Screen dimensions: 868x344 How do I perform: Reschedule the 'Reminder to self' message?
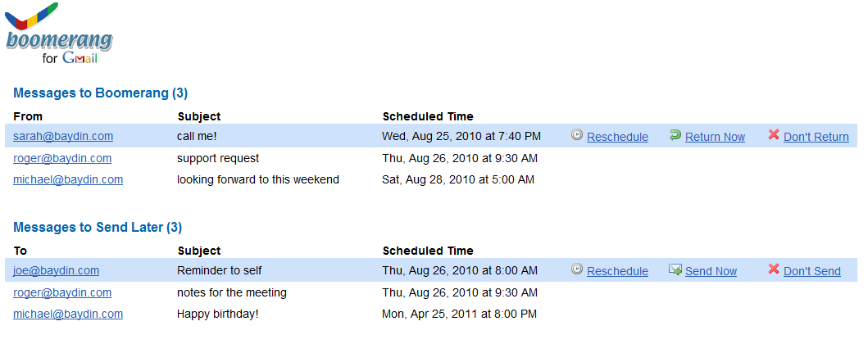[617, 271]
